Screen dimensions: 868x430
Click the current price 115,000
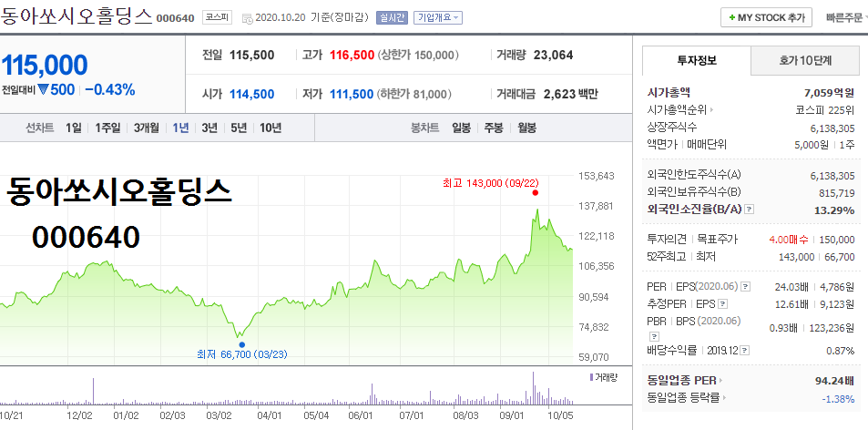44,66
